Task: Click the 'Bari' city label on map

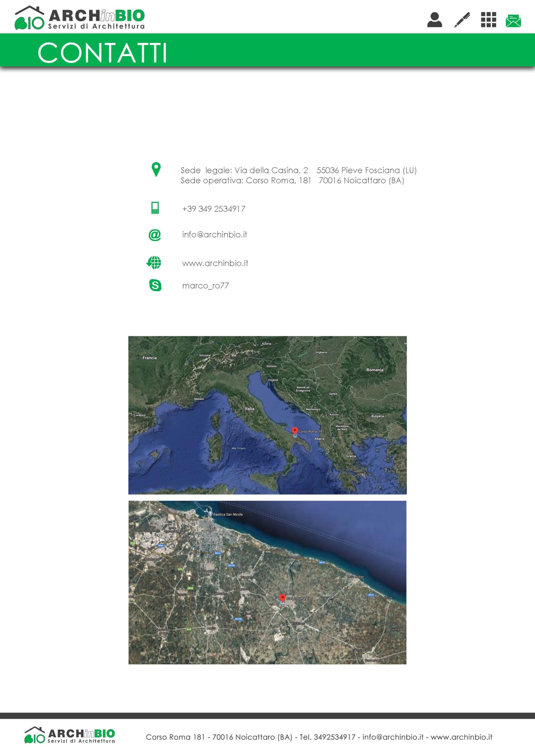Action: 211,529
